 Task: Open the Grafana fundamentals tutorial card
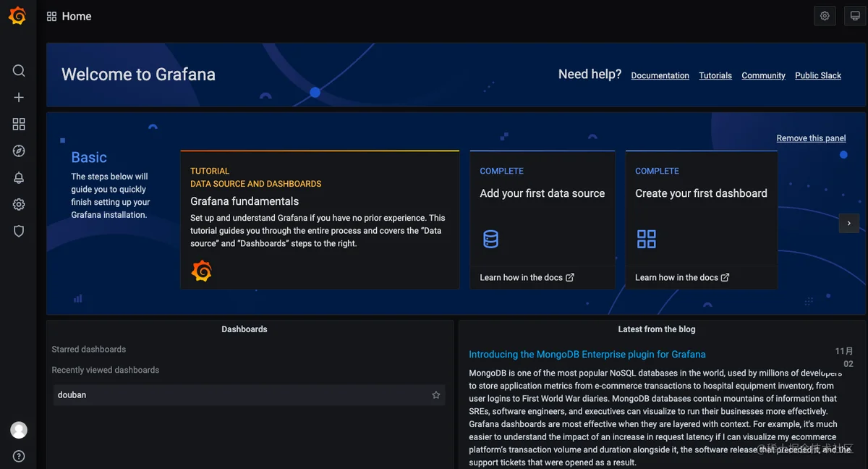coord(320,220)
